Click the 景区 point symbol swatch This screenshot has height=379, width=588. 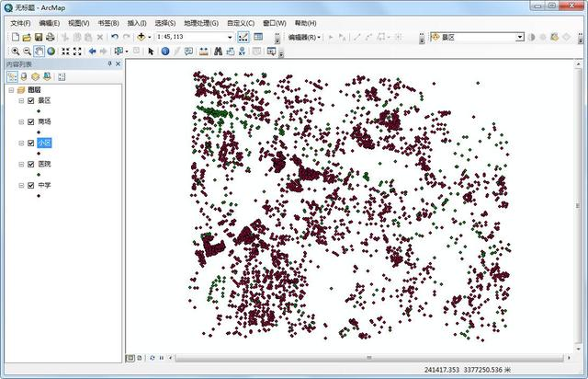pos(39,111)
